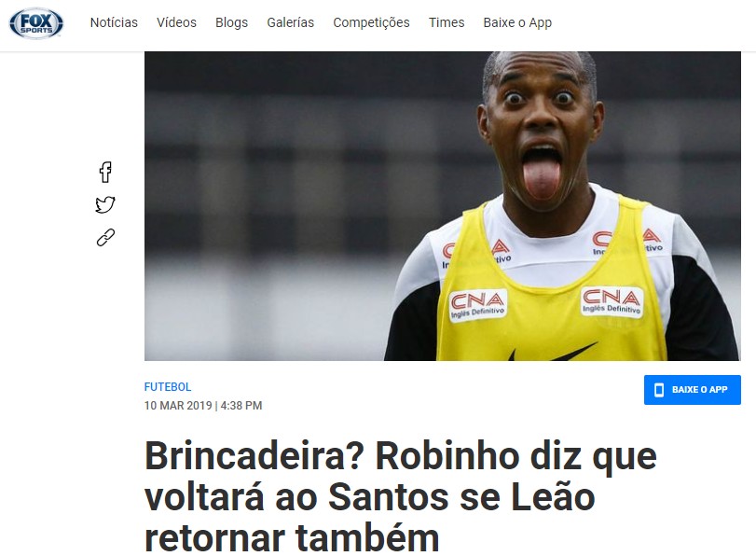Select Galerías in the top navigation

pyautogui.click(x=290, y=22)
